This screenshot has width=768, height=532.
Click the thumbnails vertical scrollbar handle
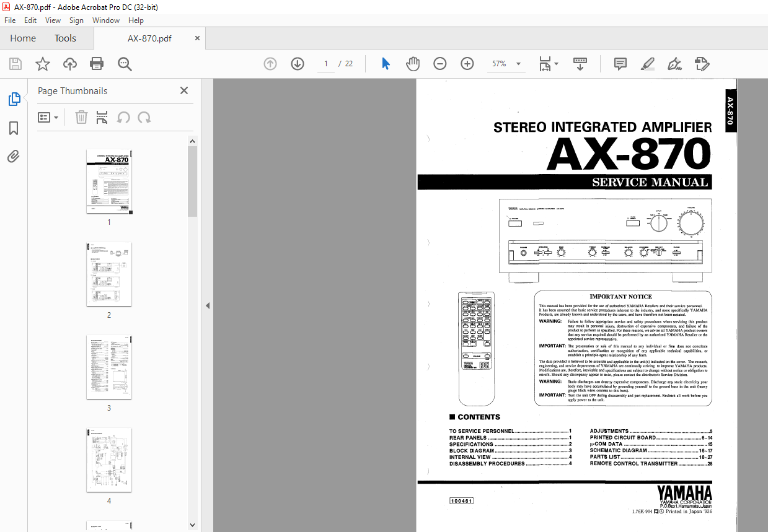[192, 181]
